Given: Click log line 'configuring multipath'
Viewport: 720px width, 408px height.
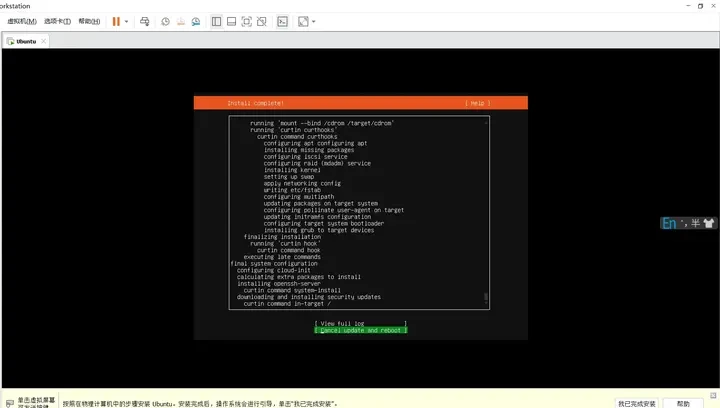Looking at the screenshot, I should (x=299, y=196).
